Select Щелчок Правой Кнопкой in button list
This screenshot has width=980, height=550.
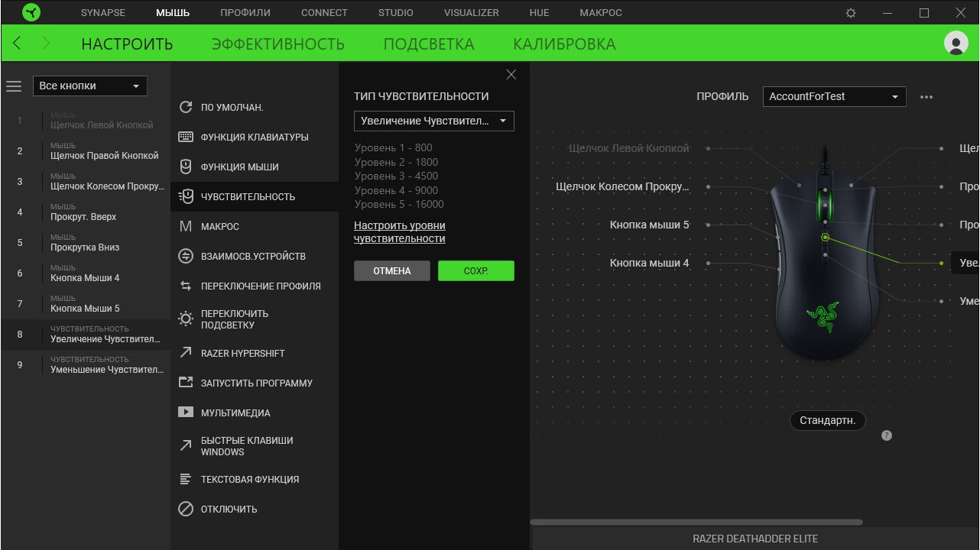tap(85, 151)
